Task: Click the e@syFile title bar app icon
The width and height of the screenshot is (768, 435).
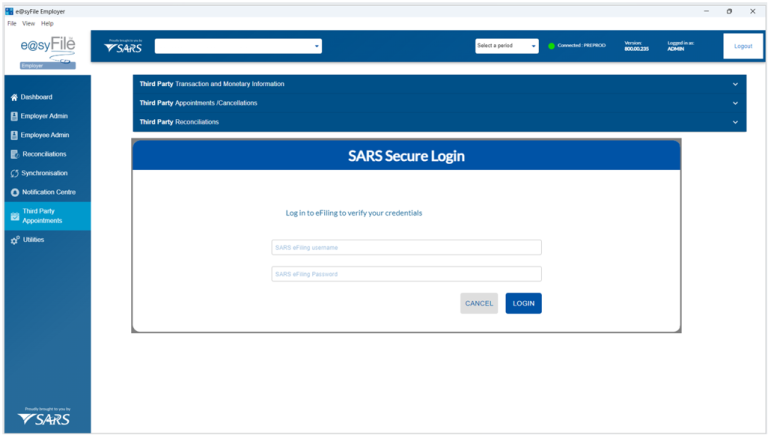Action: tap(9, 11)
